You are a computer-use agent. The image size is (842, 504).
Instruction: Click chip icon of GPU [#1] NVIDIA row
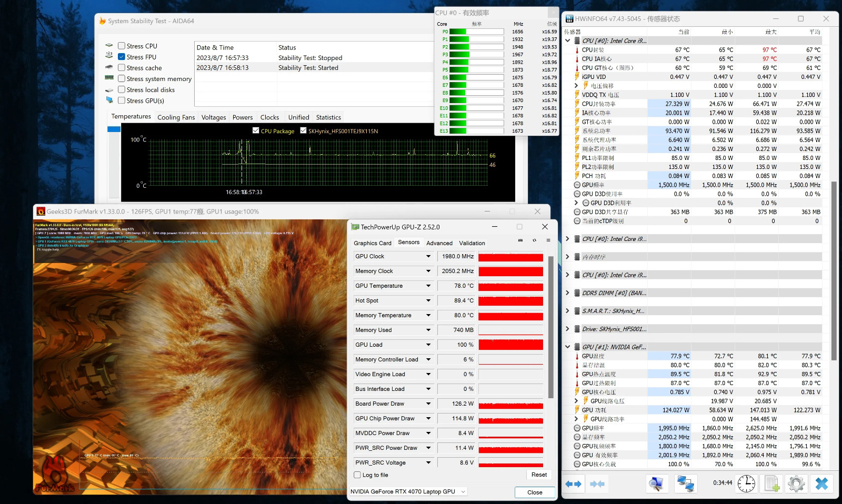coord(577,347)
